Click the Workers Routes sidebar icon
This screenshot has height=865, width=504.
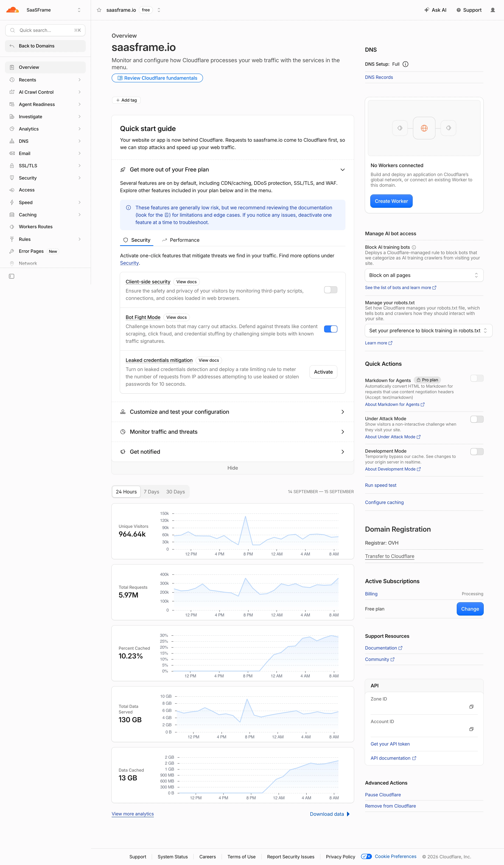tap(12, 227)
